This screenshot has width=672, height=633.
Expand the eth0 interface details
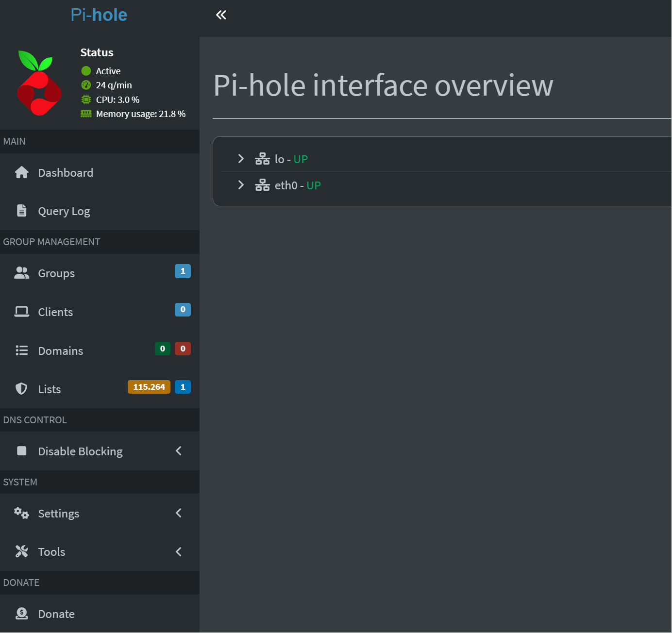[x=241, y=185]
